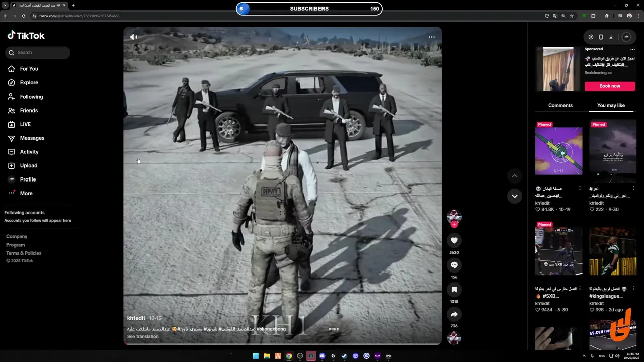
Task: Open the browser zoom magnifier icon
Action: coord(563,16)
